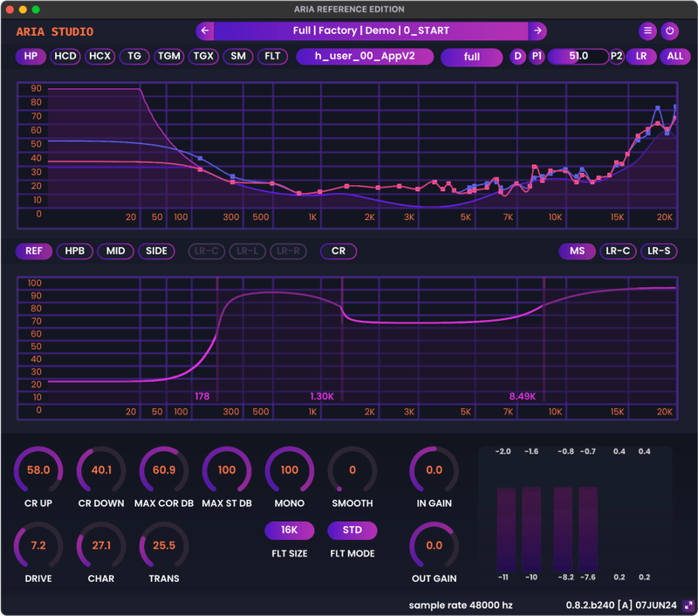Image resolution: width=698 pixels, height=616 pixels.
Task: Switch to the MID curve tab
Action: pyautogui.click(x=116, y=251)
